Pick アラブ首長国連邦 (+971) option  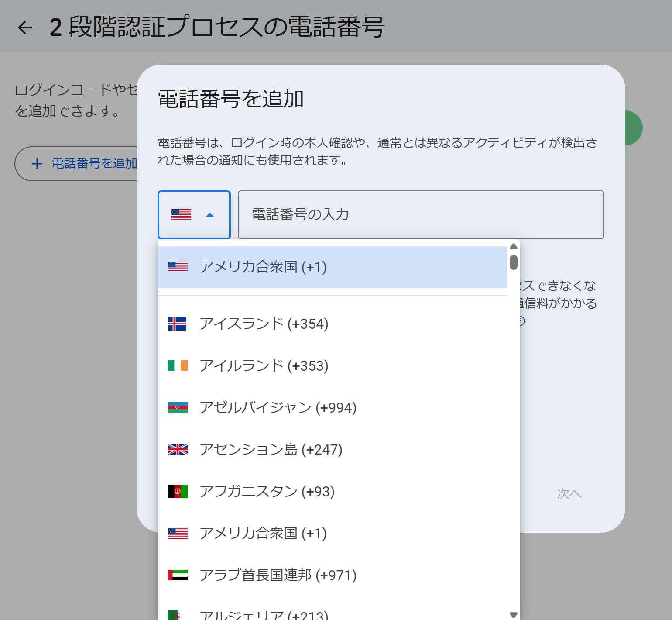[x=278, y=575]
